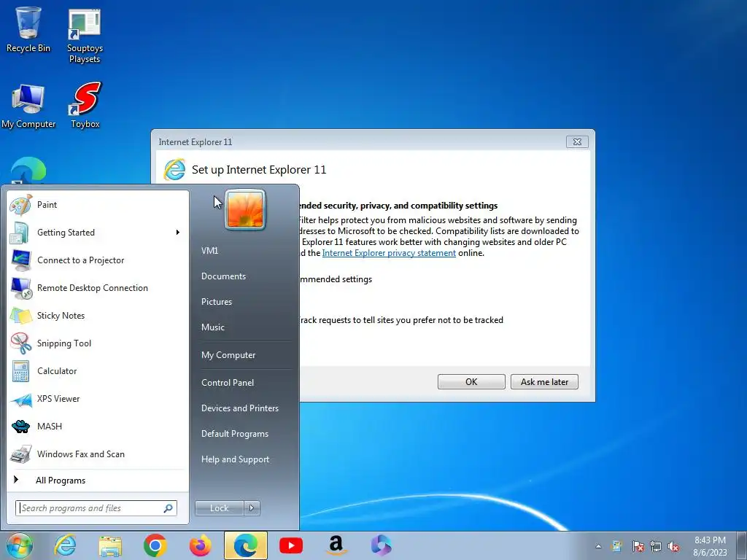Launch Firefox from the taskbar
The width and height of the screenshot is (747, 560).
(200, 545)
